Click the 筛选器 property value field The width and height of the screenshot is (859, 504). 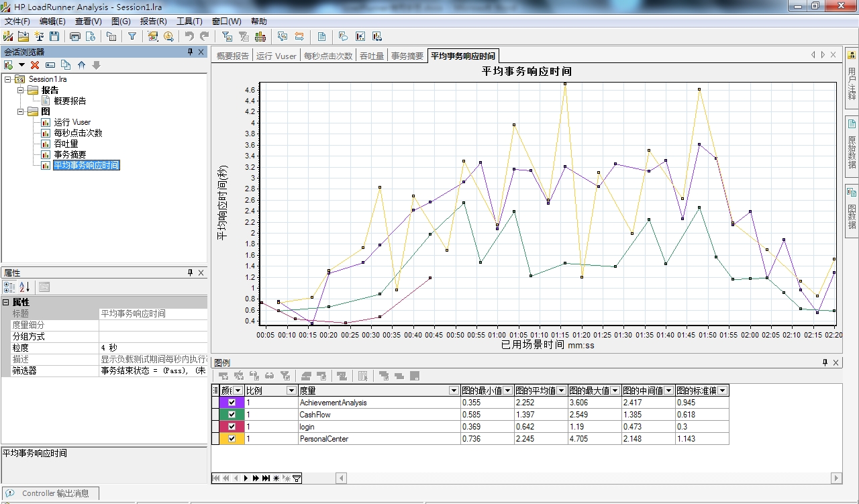(153, 370)
